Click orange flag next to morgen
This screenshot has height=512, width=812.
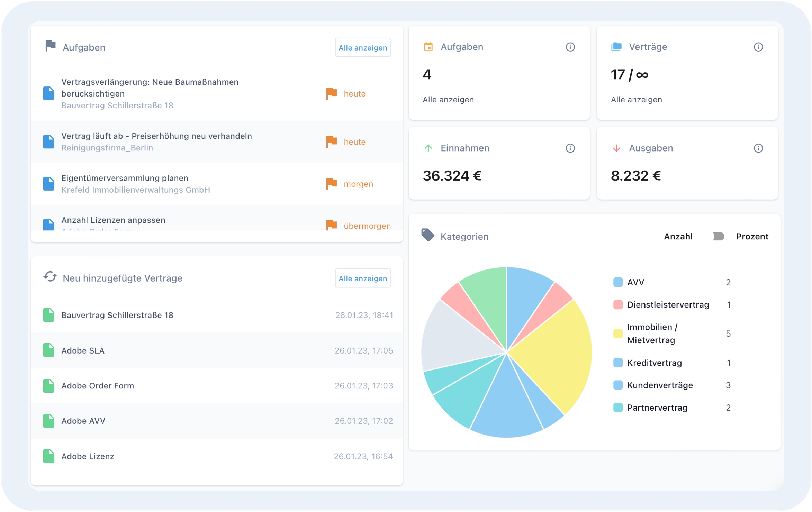pos(331,184)
